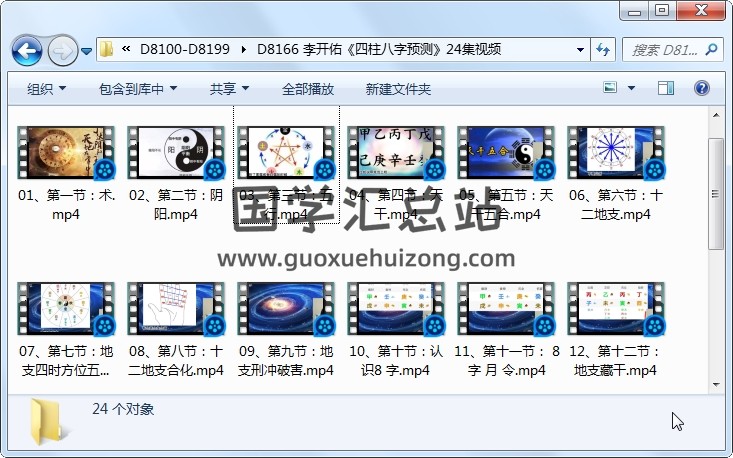Viewport: 733px width, 458px height.
Task: Click the Forward navigation arrow button
Action: point(61,49)
